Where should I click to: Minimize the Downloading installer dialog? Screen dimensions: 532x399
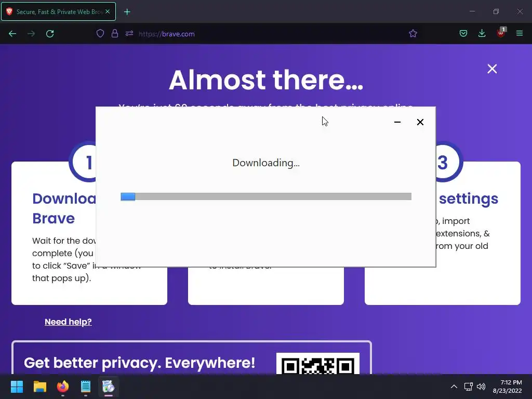(x=397, y=122)
